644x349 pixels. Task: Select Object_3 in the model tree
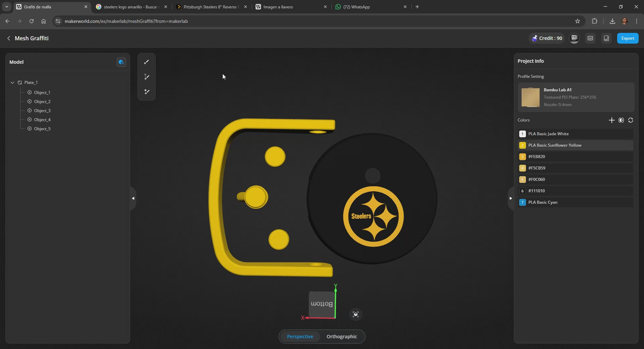click(x=42, y=111)
